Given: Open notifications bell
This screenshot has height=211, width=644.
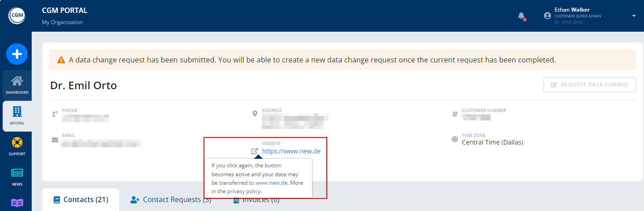Looking at the screenshot, I should coord(521,16).
